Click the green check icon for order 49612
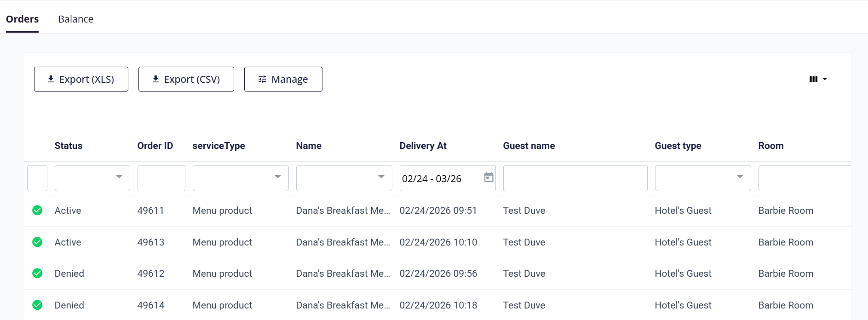Viewport: 868px width, 320px height. click(x=37, y=274)
